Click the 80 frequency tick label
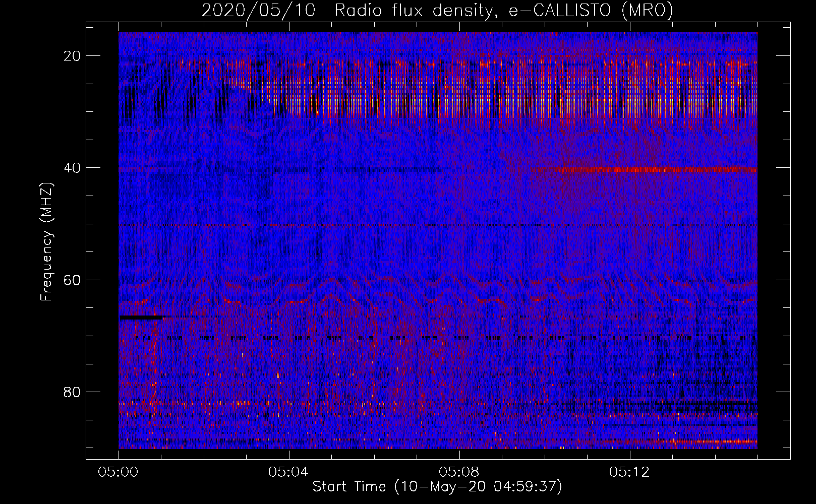Viewport: 816px width, 504px height. pos(73,392)
